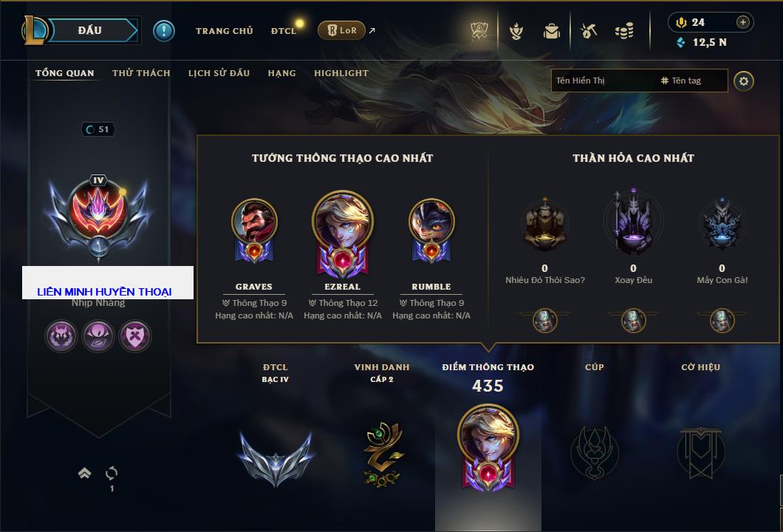This screenshot has width=783, height=532.
Task: Select the Ezreal mastery portrait
Action: pyautogui.click(x=343, y=233)
